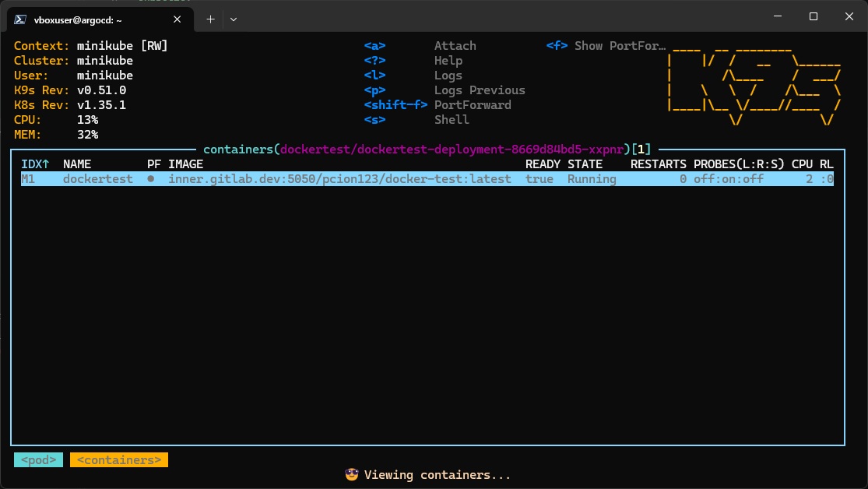Expand the terminal profile dropdown chevron
The height and width of the screenshot is (489, 868).
(234, 19)
